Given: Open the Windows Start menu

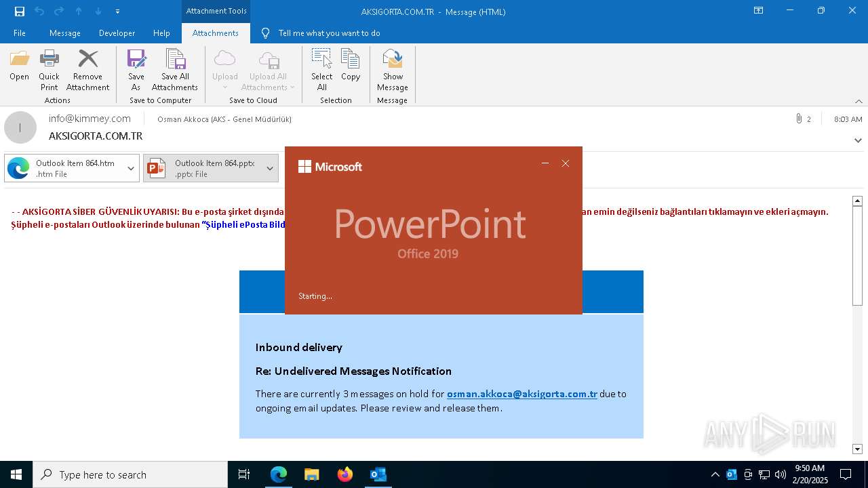Looking at the screenshot, I should (x=16, y=474).
